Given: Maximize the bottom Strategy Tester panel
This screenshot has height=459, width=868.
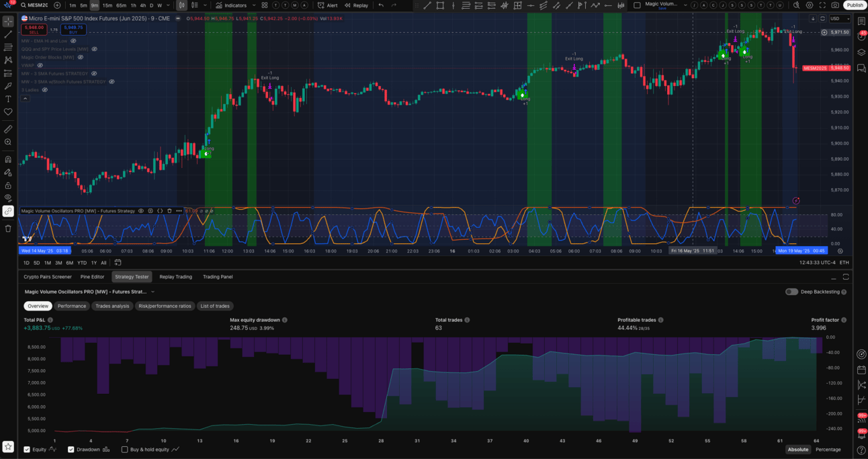Looking at the screenshot, I should [847, 277].
